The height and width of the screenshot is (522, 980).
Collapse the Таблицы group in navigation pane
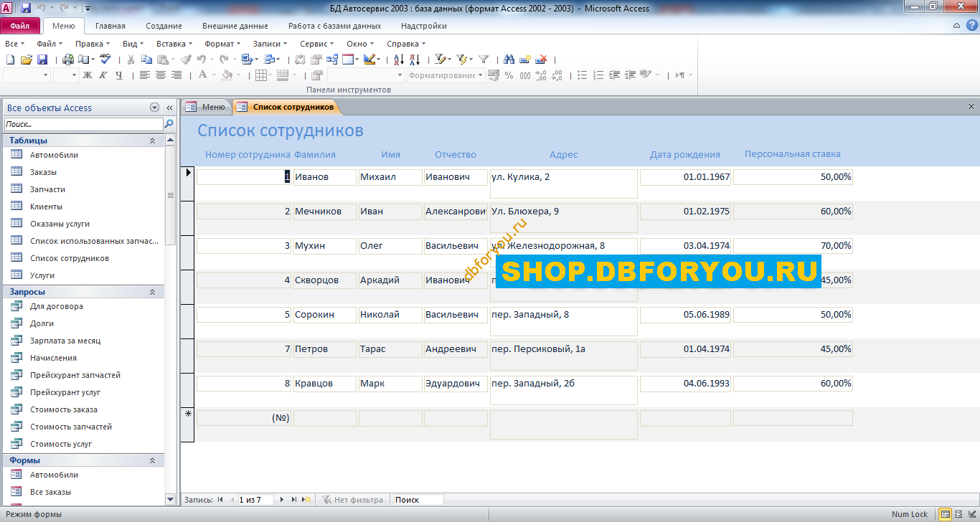[152, 141]
